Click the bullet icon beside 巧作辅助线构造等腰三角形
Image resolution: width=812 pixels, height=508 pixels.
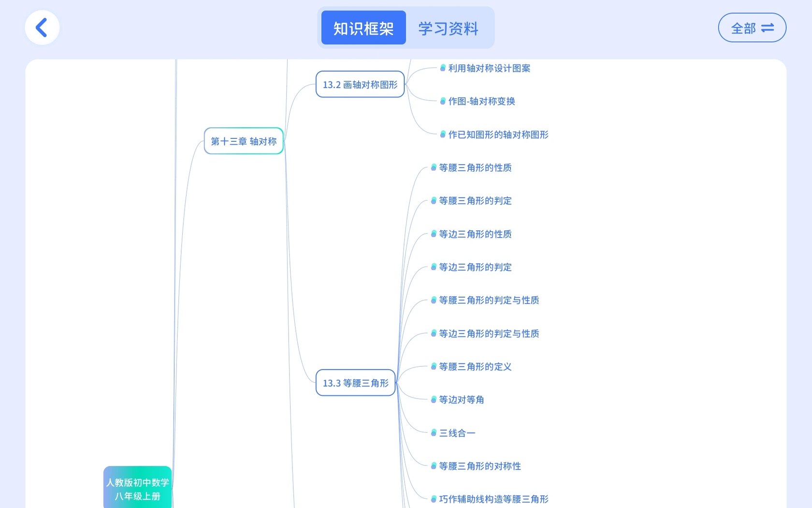pyautogui.click(x=434, y=499)
